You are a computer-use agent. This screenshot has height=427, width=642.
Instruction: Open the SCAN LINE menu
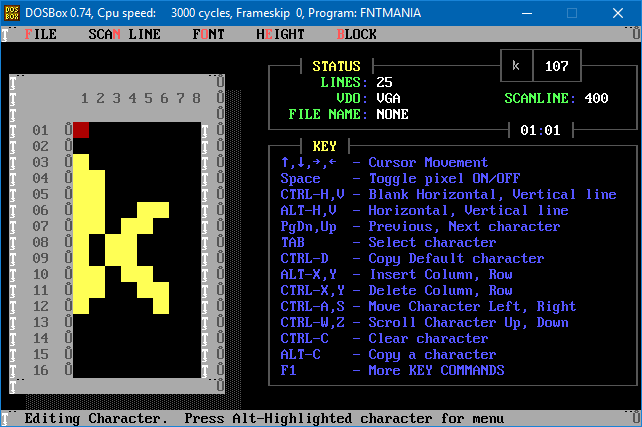click(x=123, y=33)
